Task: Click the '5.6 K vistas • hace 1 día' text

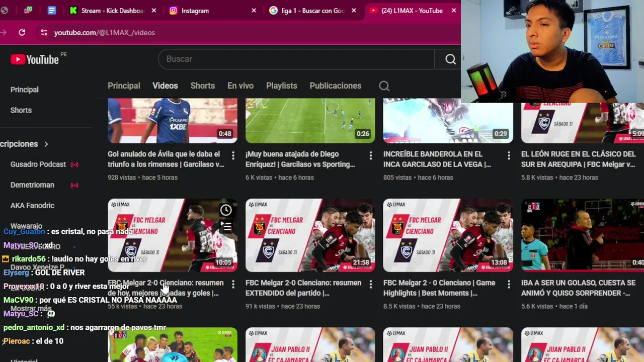Action: coord(554,306)
